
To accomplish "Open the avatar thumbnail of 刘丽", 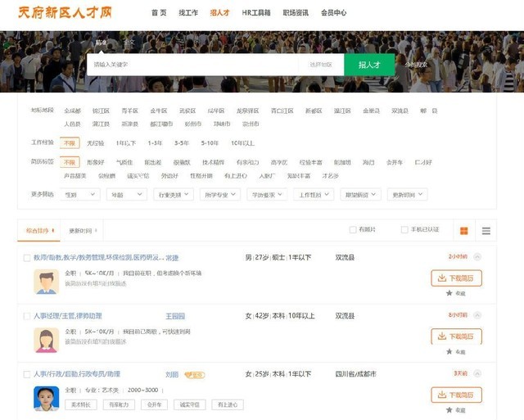I will click(46, 399).
